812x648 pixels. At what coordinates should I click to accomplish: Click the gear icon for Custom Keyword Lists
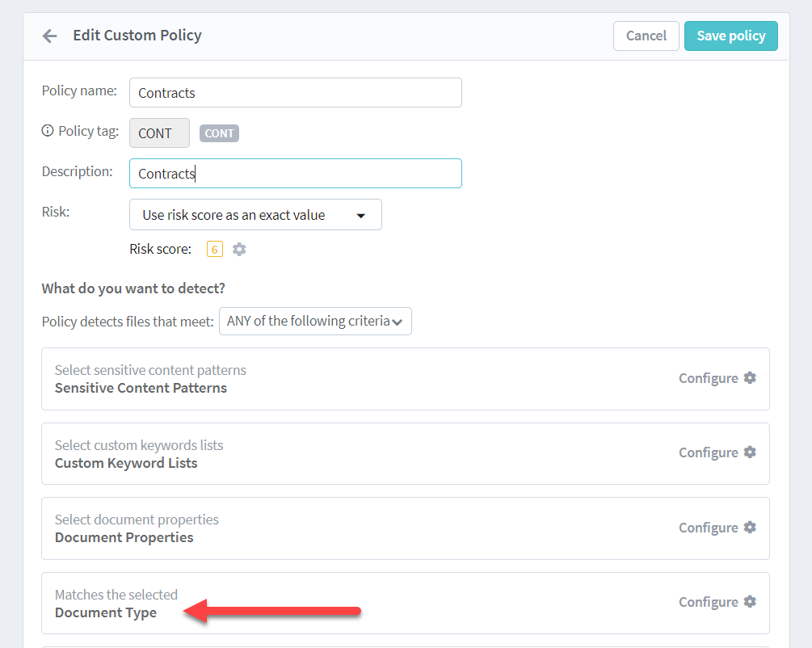click(750, 452)
